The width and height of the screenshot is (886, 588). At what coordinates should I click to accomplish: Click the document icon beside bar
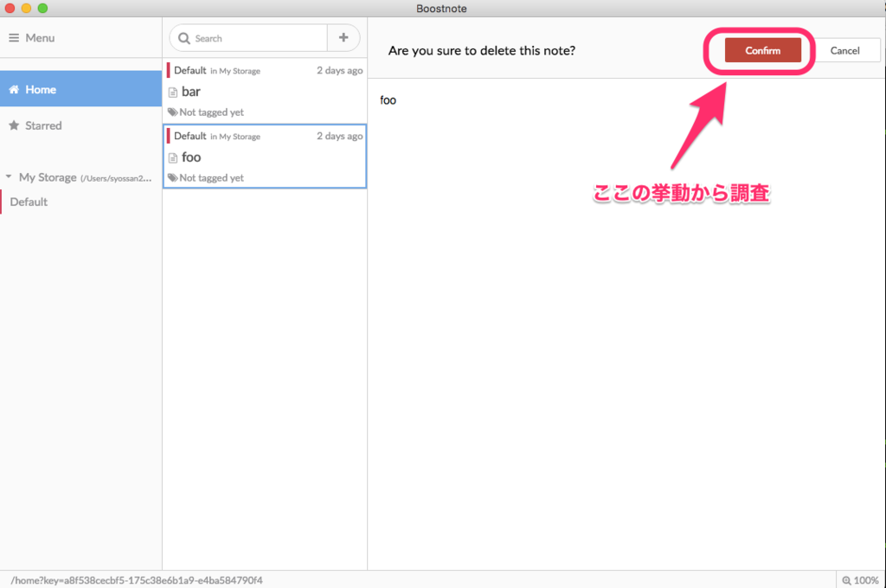[173, 92]
